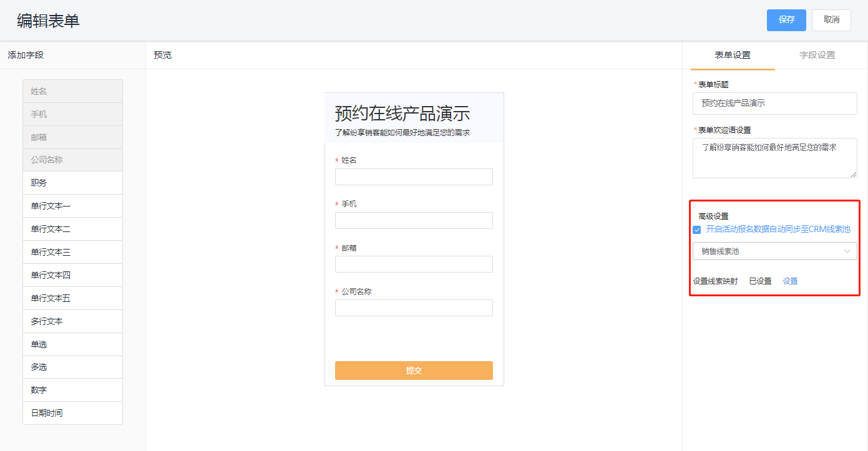
Task: Click the 设置 link for 线索映射
Action: click(790, 281)
